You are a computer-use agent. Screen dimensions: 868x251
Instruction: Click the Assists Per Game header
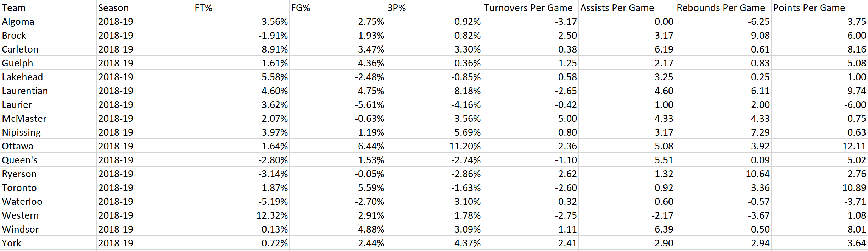(617, 8)
